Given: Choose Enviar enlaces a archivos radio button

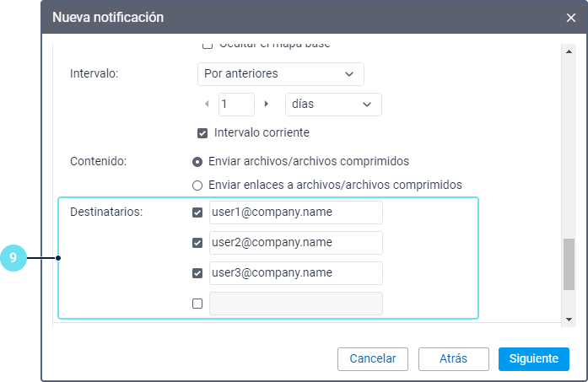Looking at the screenshot, I should click(x=197, y=185).
